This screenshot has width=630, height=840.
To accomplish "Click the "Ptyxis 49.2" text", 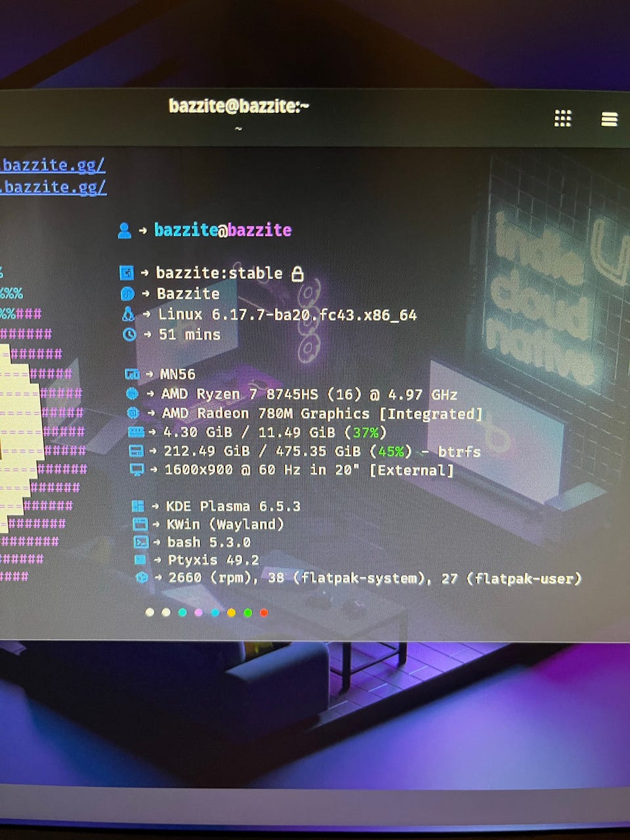I will pos(213,560).
